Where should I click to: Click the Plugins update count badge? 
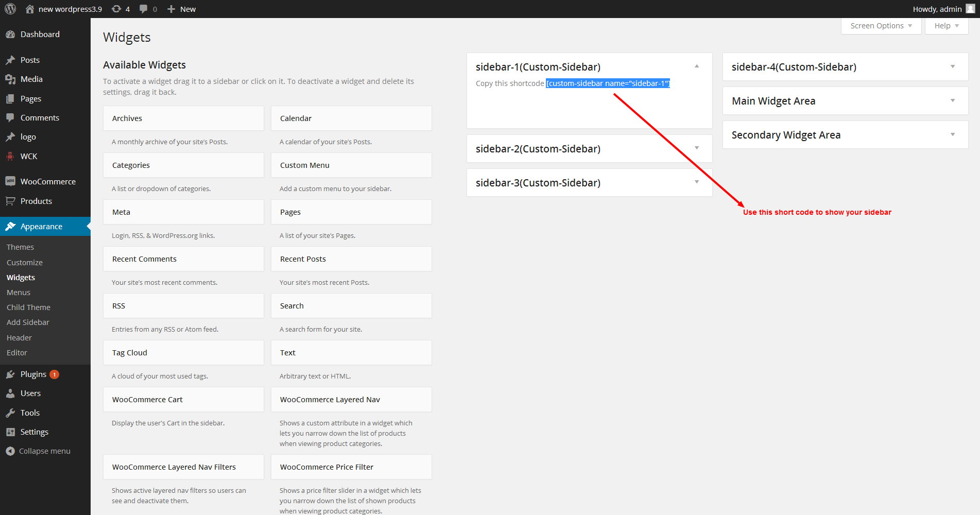point(54,374)
